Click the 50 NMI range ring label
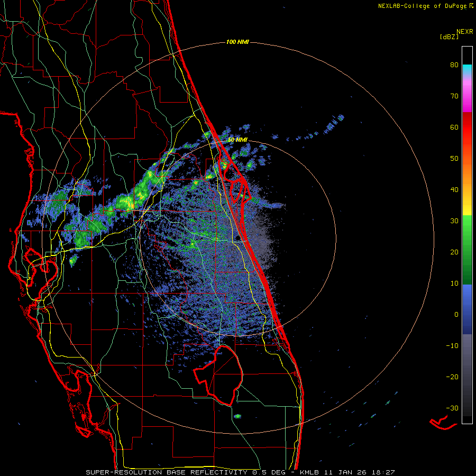Screen dimensions: 476x476 click(x=237, y=140)
